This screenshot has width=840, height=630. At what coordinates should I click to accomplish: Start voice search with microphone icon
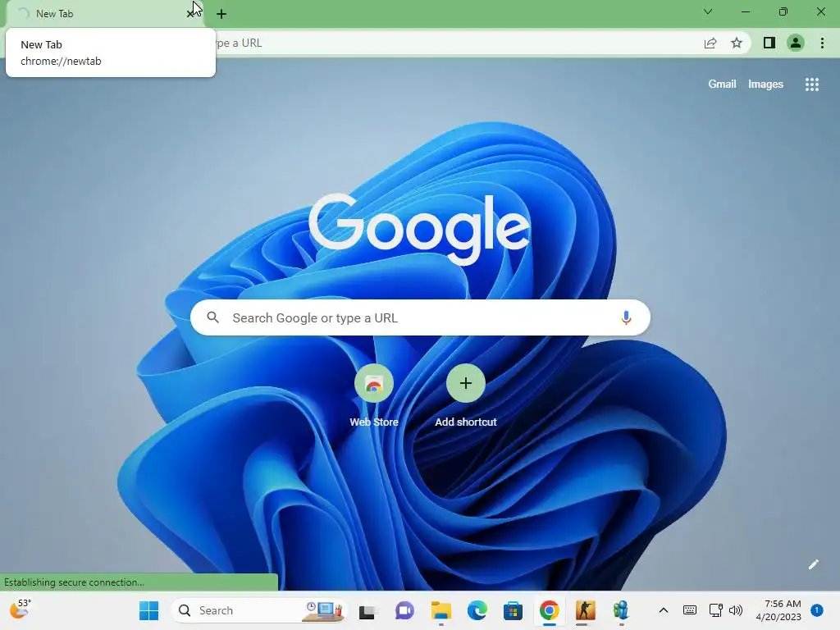pyautogui.click(x=626, y=317)
